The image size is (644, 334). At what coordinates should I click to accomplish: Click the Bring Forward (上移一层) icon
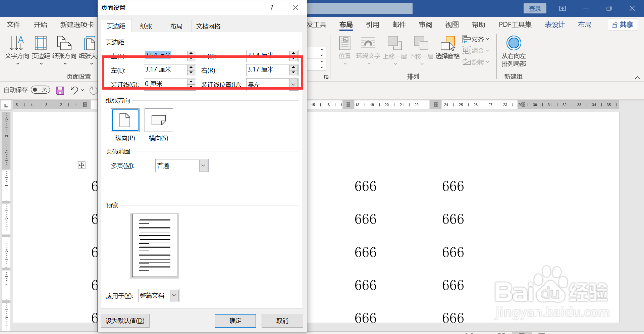(395, 43)
